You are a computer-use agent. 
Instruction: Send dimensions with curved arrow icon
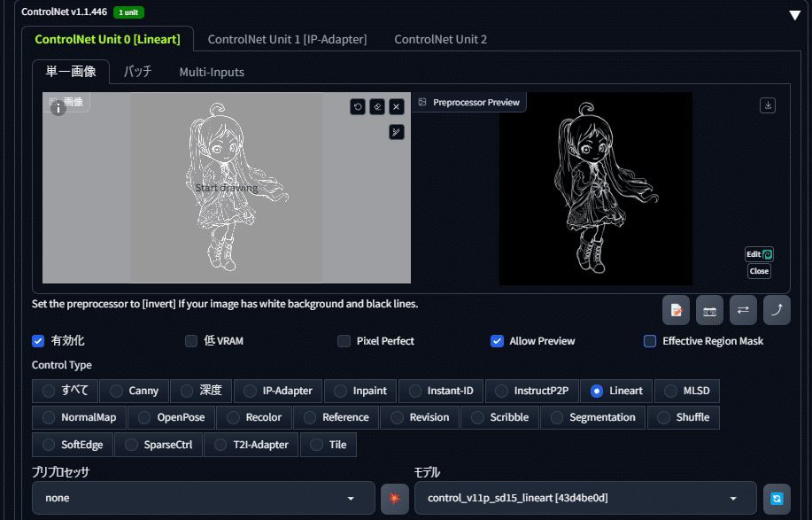click(777, 310)
